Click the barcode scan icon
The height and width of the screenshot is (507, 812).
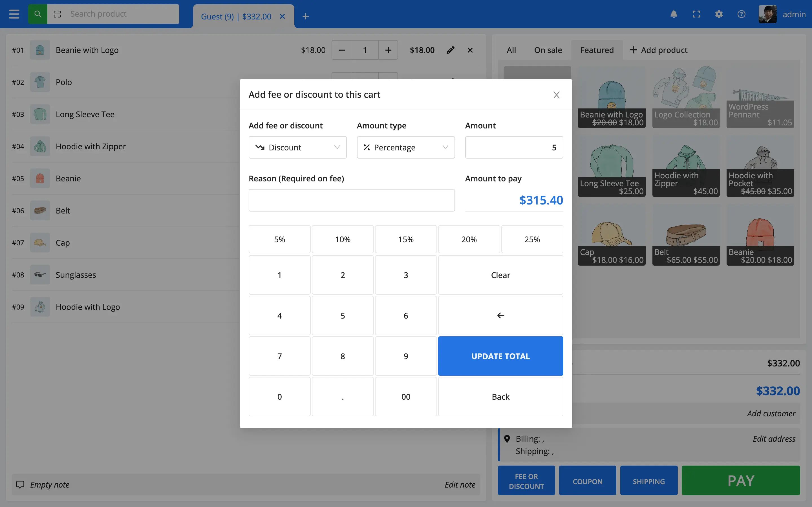[58, 14]
